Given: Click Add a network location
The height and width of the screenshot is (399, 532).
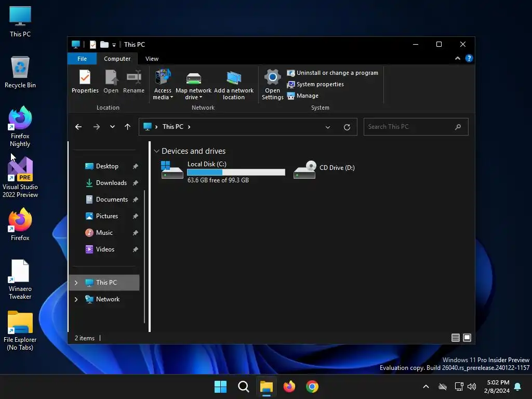Looking at the screenshot, I should pos(233,85).
